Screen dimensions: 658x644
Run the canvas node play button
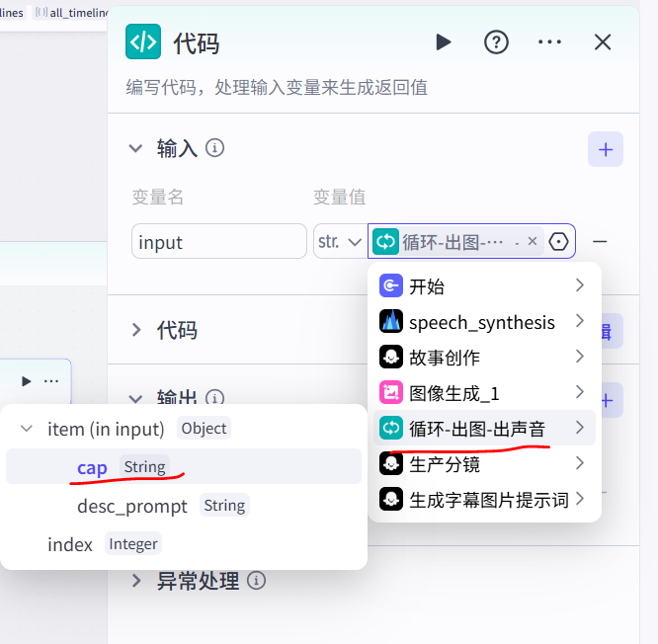coord(26,381)
